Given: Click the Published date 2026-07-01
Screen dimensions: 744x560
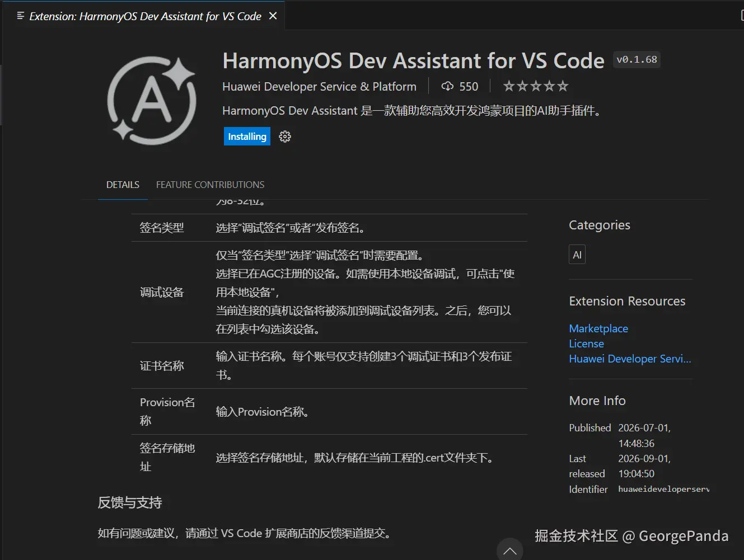Looking at the screenshot, I should tap(644, 435).
